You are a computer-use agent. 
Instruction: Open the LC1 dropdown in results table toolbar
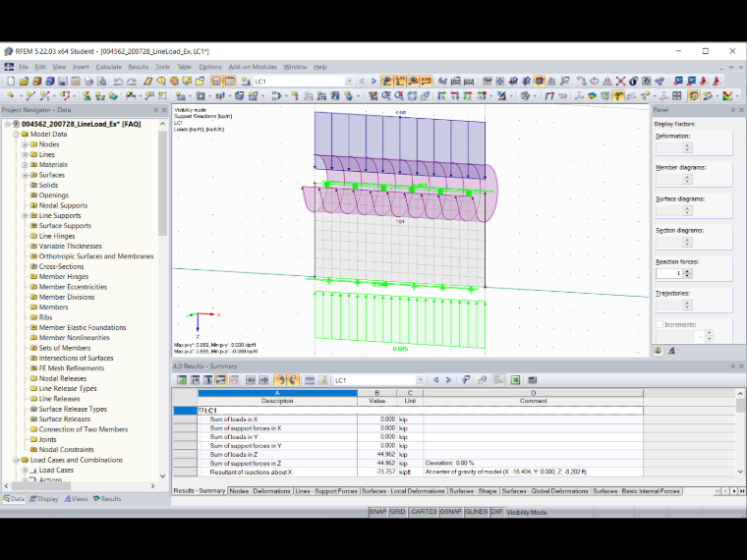click(x=420, y=380)
